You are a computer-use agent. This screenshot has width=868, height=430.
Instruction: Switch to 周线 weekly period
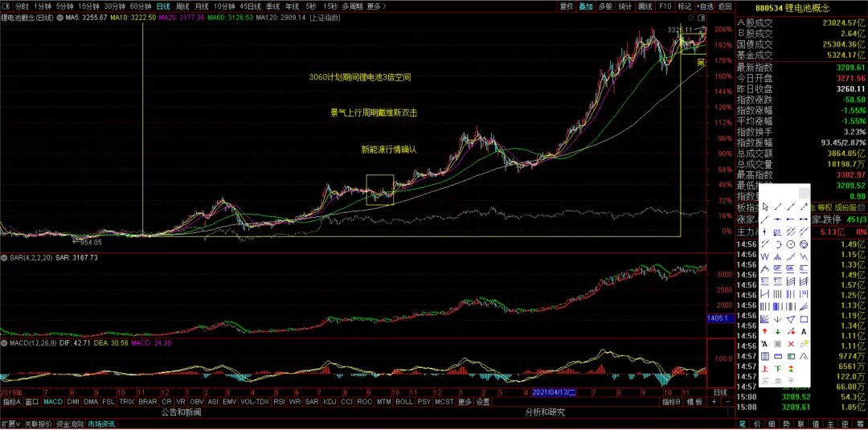(182, 6)
